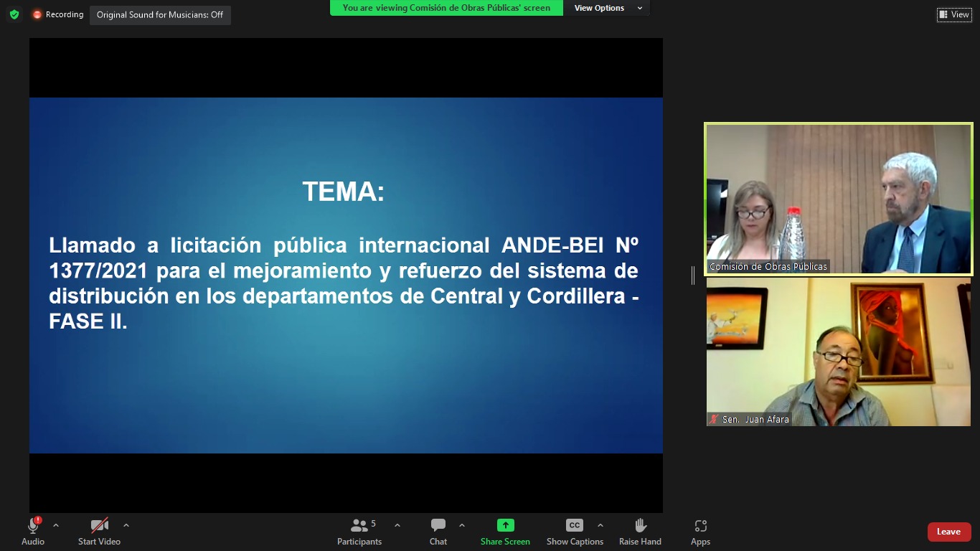Toggle Original Sound for Musicians off button
Viewport: 980px width, 551px height.
click(x=160, y=15)
